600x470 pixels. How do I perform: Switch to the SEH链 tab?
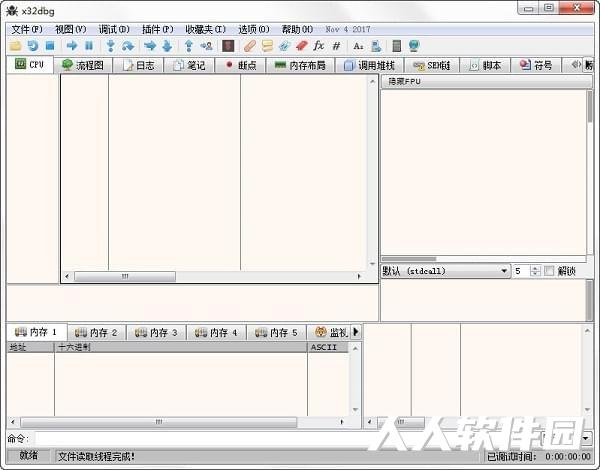coord(432,65)
